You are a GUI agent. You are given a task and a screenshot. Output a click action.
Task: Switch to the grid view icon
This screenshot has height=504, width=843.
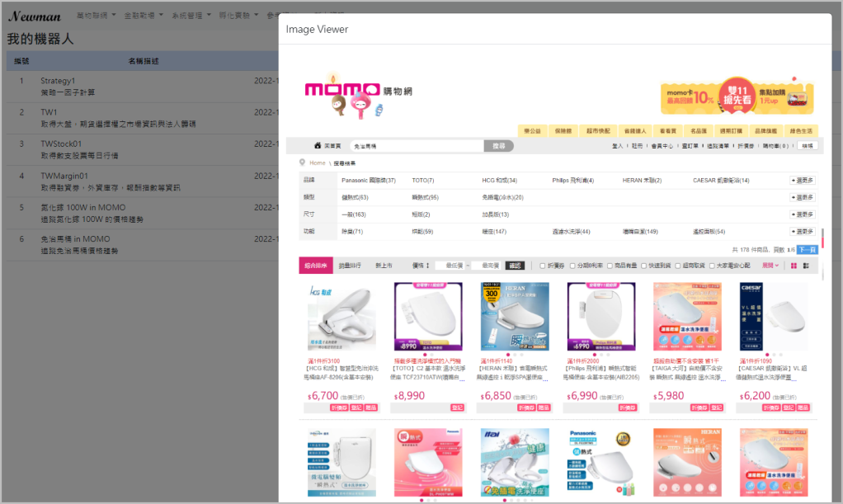(794, 266)
